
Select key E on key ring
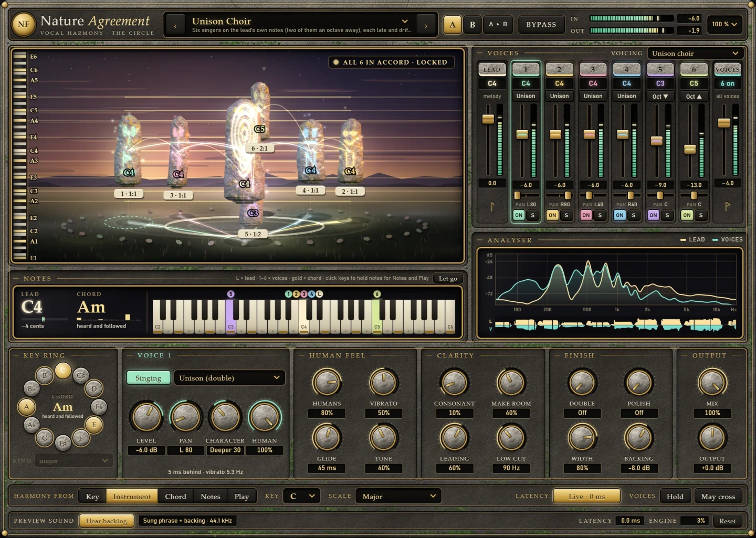[94, 425]
